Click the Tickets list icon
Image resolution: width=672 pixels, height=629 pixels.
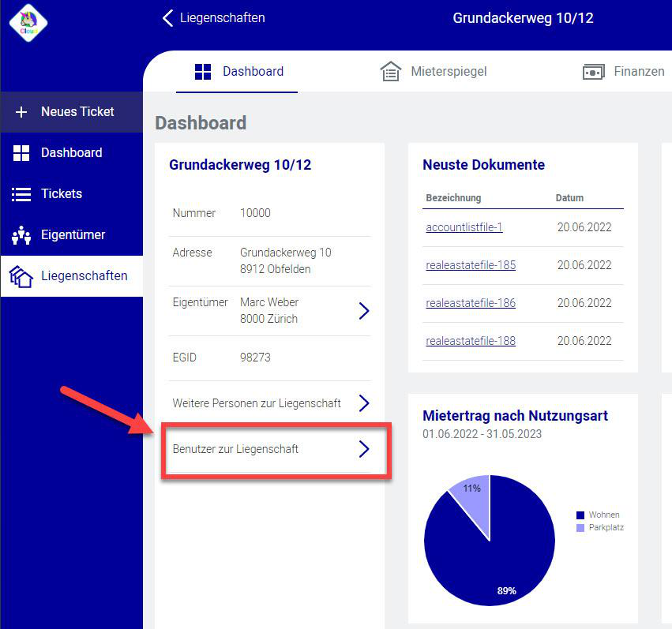tap(21, 194)
